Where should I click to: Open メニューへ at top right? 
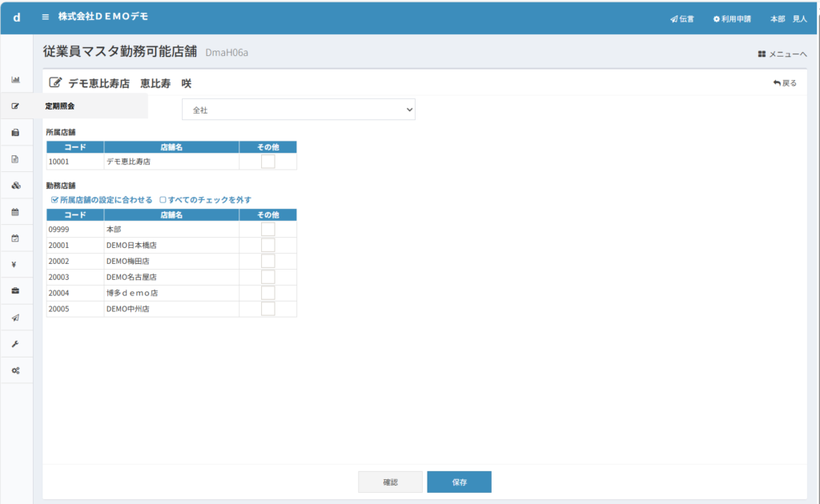[x=782, y=54]
